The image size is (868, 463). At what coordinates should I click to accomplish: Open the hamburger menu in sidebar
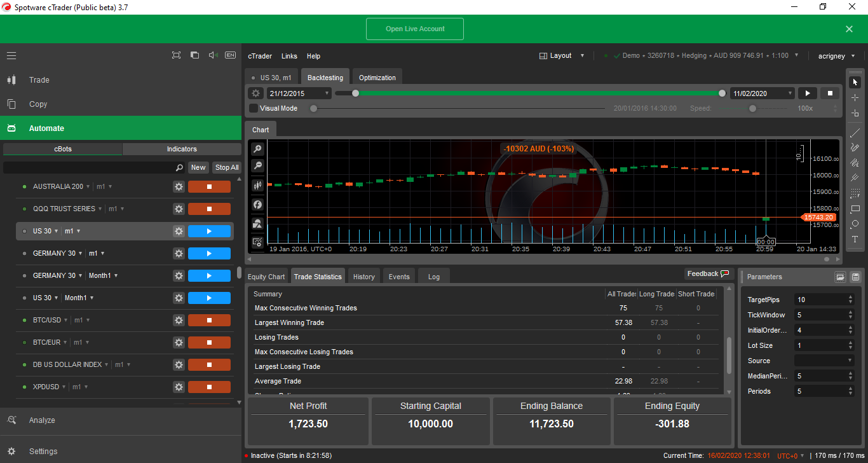11,55
